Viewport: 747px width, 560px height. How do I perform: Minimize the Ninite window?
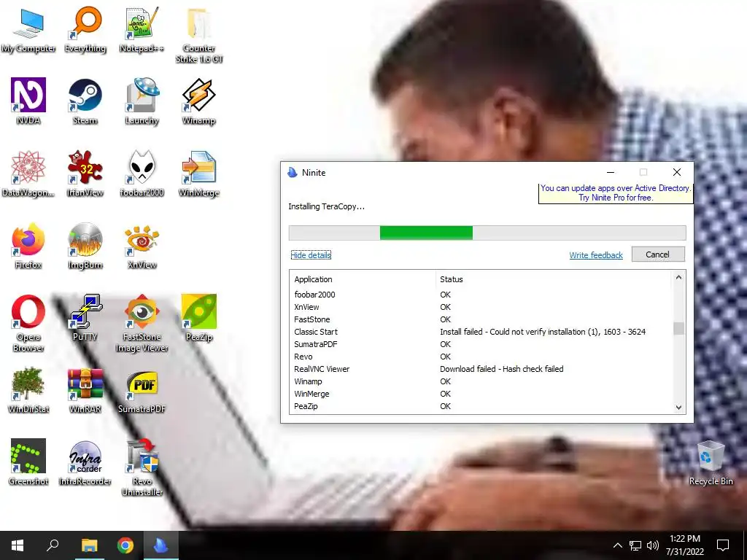[611, 172]
